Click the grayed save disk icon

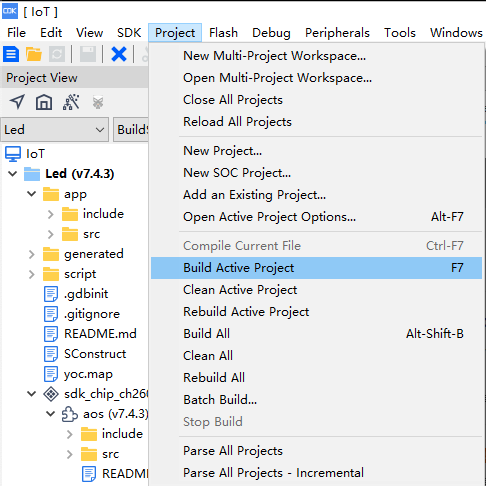pos(88,54)
